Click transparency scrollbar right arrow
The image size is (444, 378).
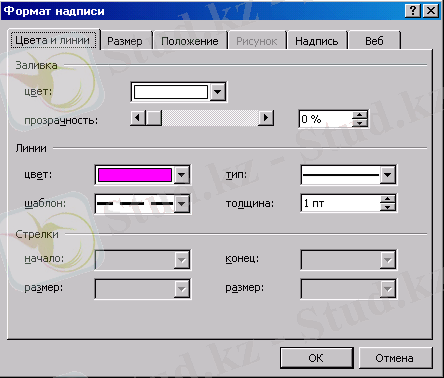(266, 118)
